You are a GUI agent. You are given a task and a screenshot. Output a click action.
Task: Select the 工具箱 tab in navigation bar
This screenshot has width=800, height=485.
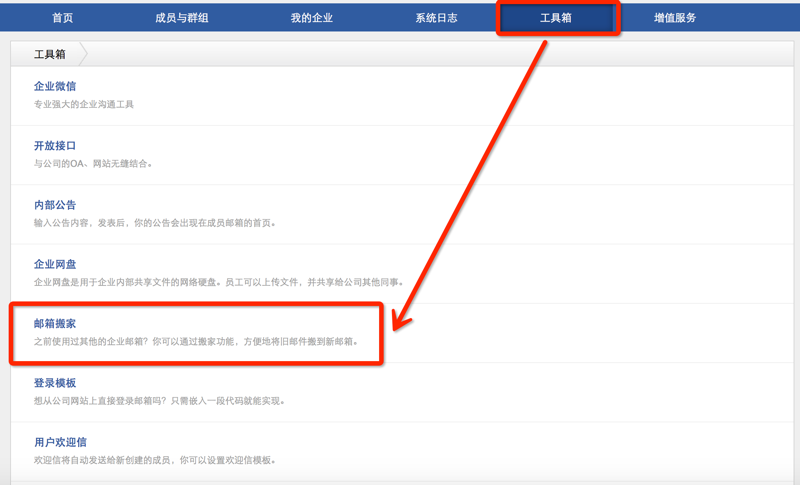coord(556,18)
